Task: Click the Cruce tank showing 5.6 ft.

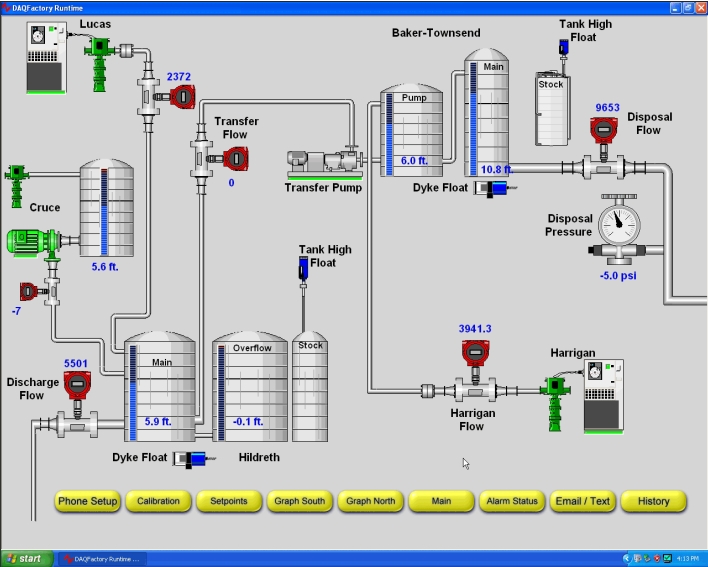Action: click(107, 208)
